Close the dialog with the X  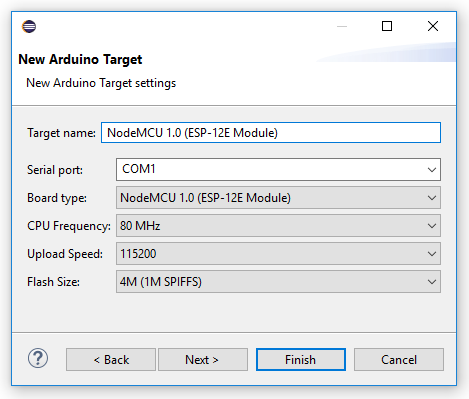pos(433,26)
